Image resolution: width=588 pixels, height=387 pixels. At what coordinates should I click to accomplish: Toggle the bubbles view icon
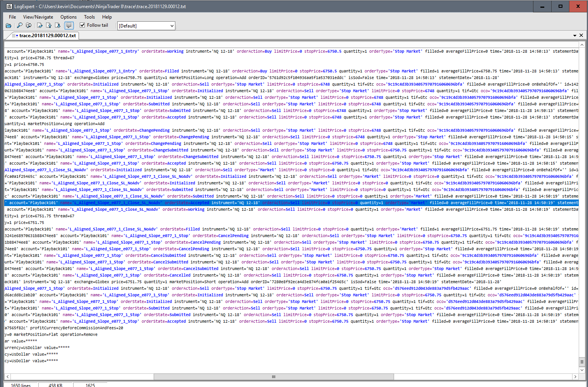tap(69, 26)
